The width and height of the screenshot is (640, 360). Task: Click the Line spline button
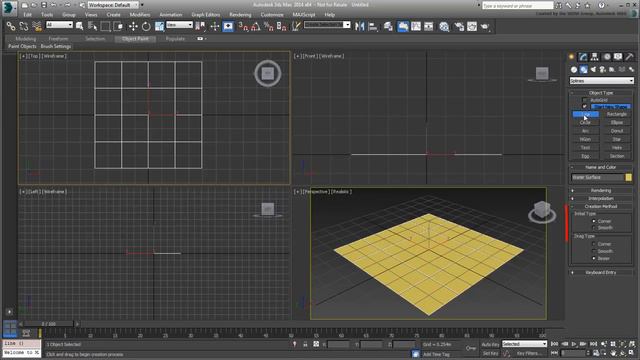pos(585,114)
